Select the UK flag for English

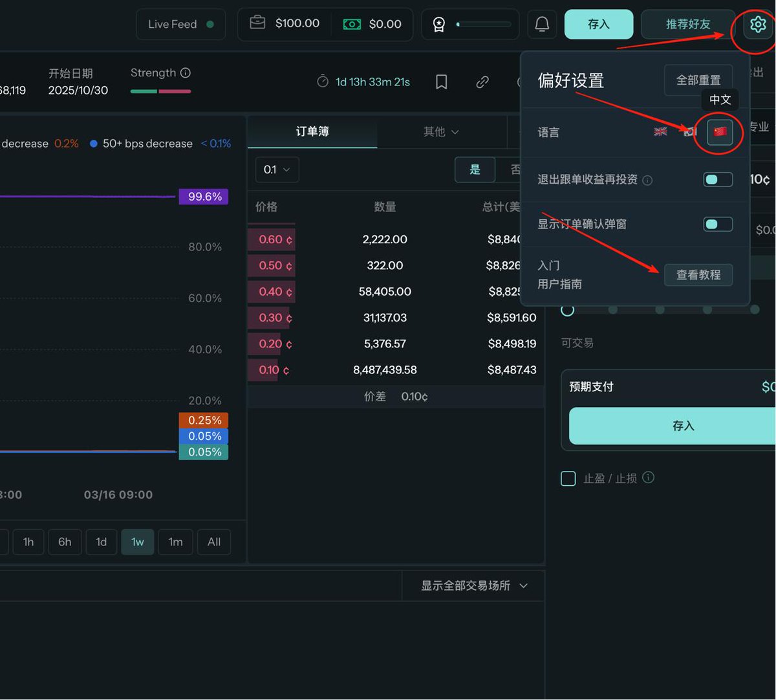660,132
